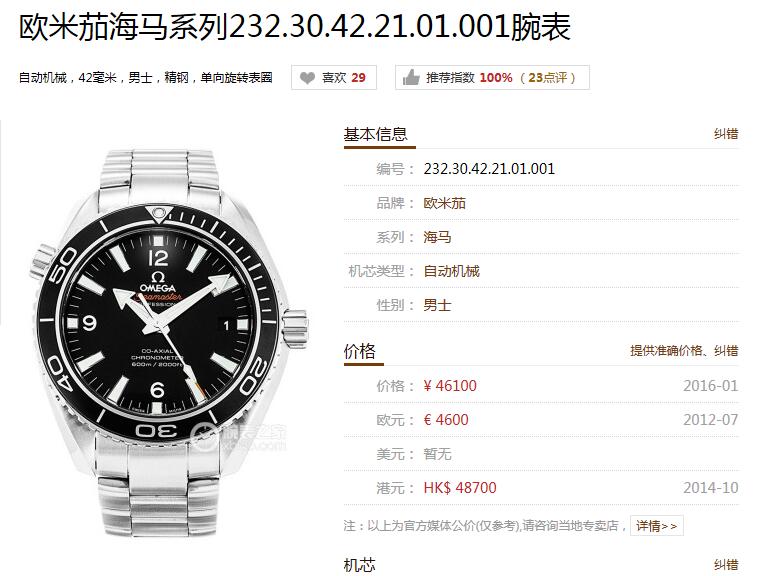Click the 喜欢 29 like button
The image size is (768, 576).
[x=334, y=77]
